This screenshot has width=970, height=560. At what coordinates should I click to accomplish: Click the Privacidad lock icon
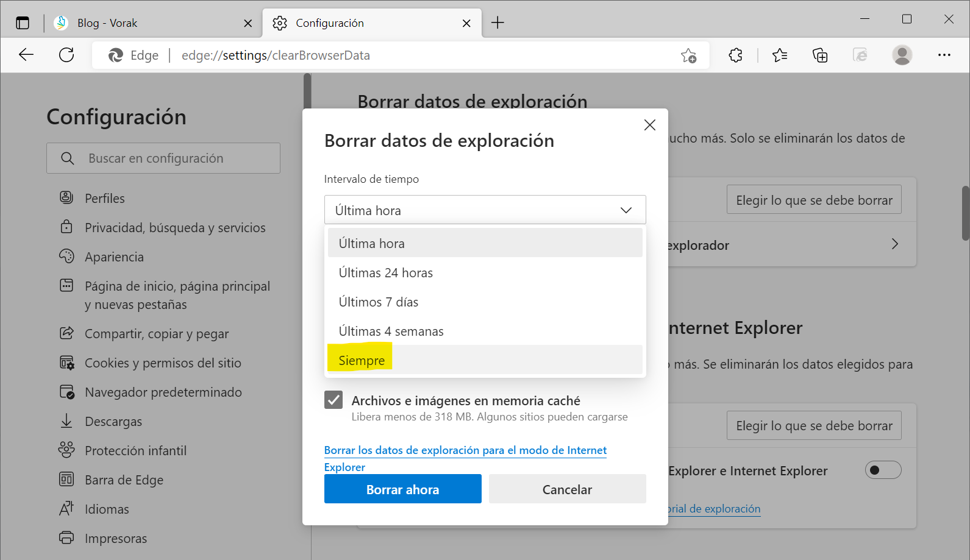pos(66,227)
